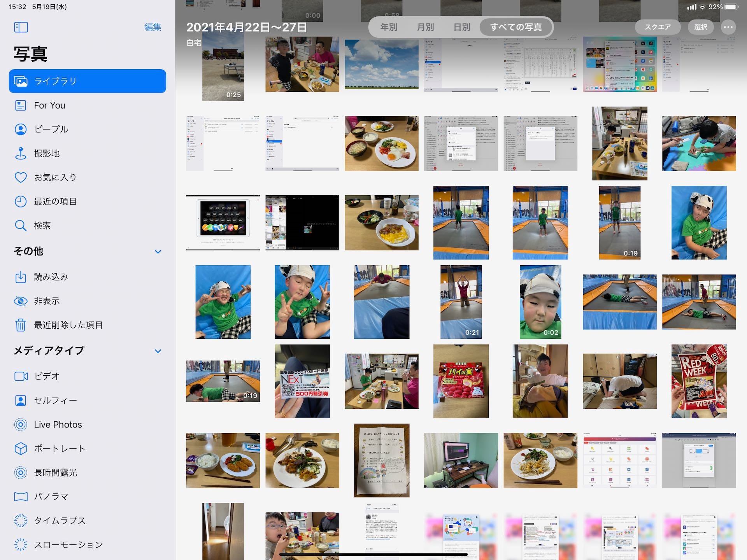The image size is (747, 560).
Task: Toggle the sidebar visibility icon
Action: (x=21, y=27)
